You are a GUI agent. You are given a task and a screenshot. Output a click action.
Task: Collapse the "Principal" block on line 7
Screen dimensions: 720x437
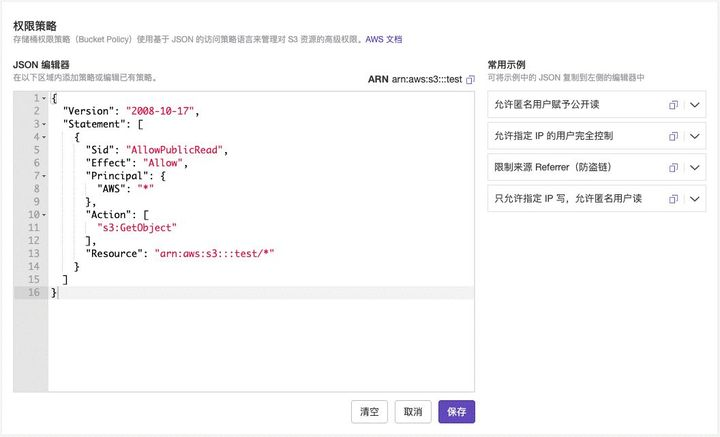coord(44,176)
